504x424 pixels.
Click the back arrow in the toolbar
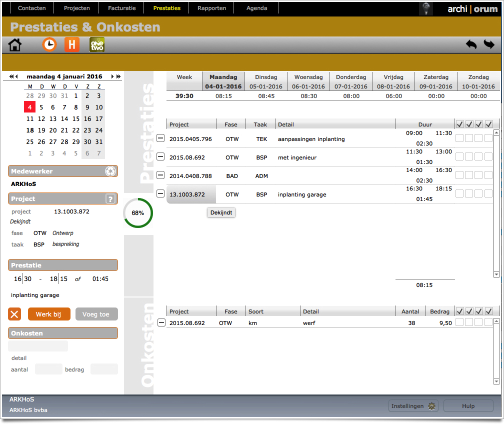pyautogui.click(x=471, y=44)
